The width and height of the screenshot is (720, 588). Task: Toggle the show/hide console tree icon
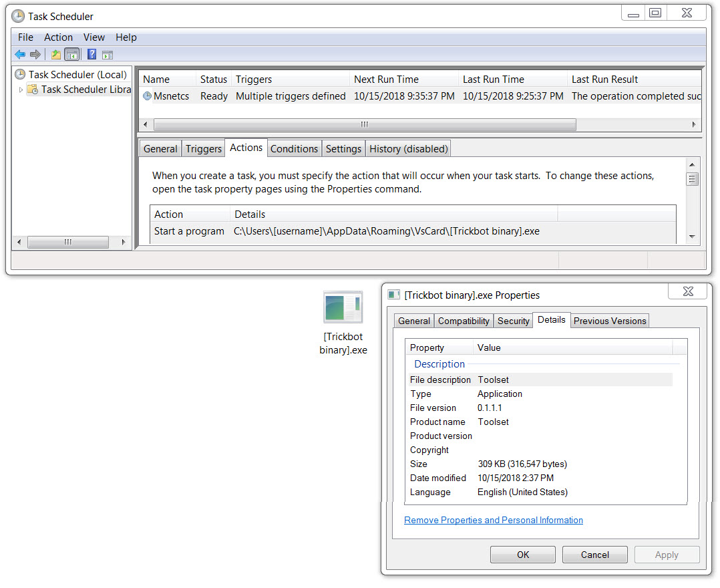click(72, 55)
